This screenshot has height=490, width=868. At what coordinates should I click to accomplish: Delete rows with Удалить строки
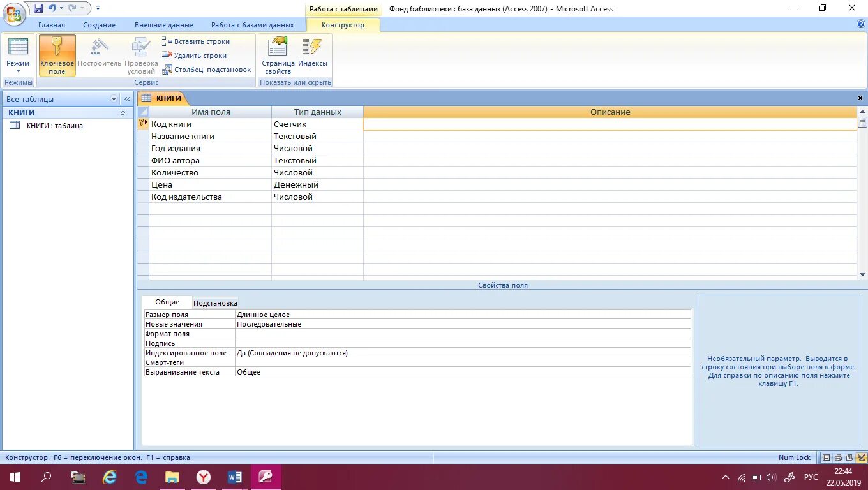195,56
